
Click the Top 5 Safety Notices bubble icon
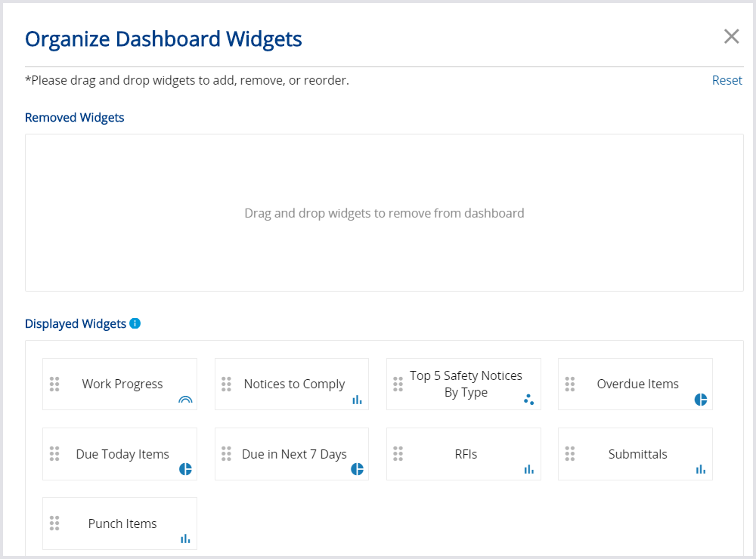tap(528, 400)
